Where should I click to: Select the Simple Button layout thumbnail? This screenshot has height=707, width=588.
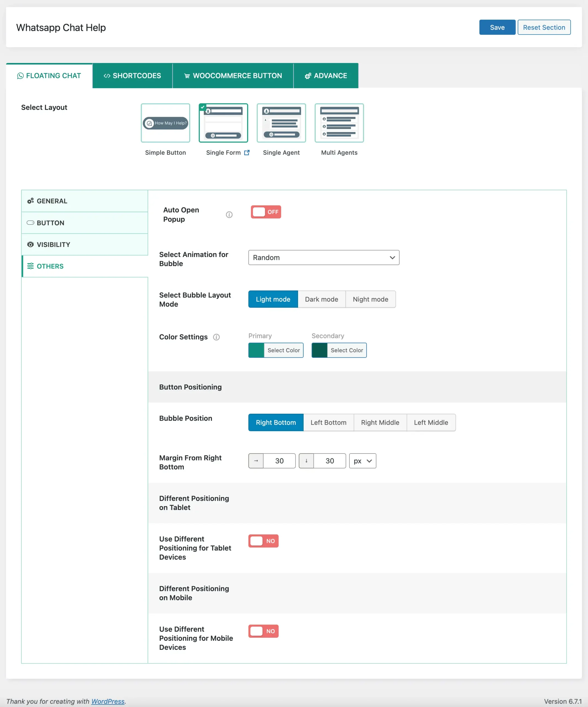[165, 123]
